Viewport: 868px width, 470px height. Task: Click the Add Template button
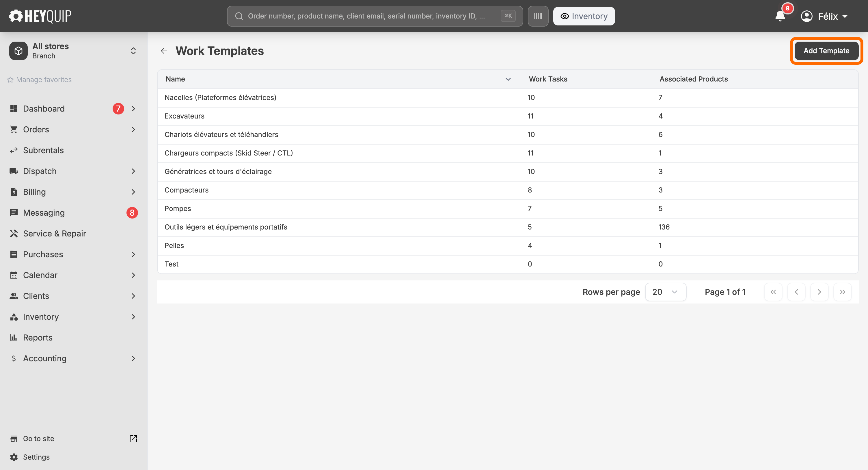pos(826,51)
